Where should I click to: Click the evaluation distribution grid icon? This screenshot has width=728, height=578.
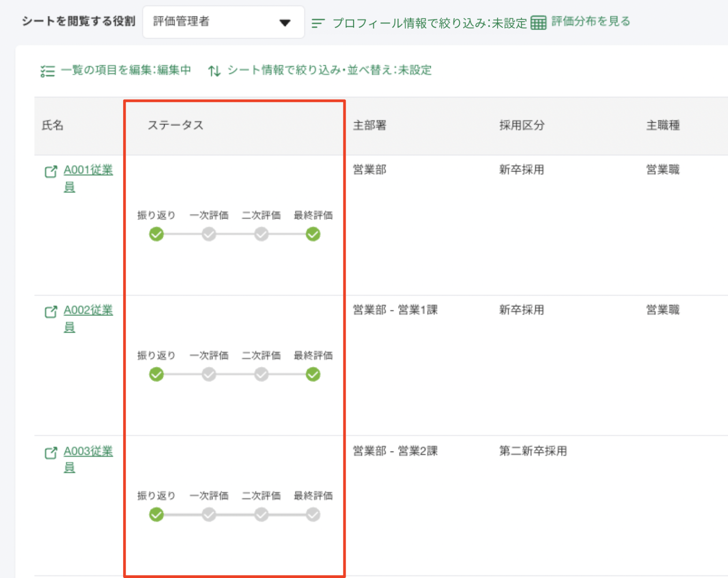tap(538, 23)
